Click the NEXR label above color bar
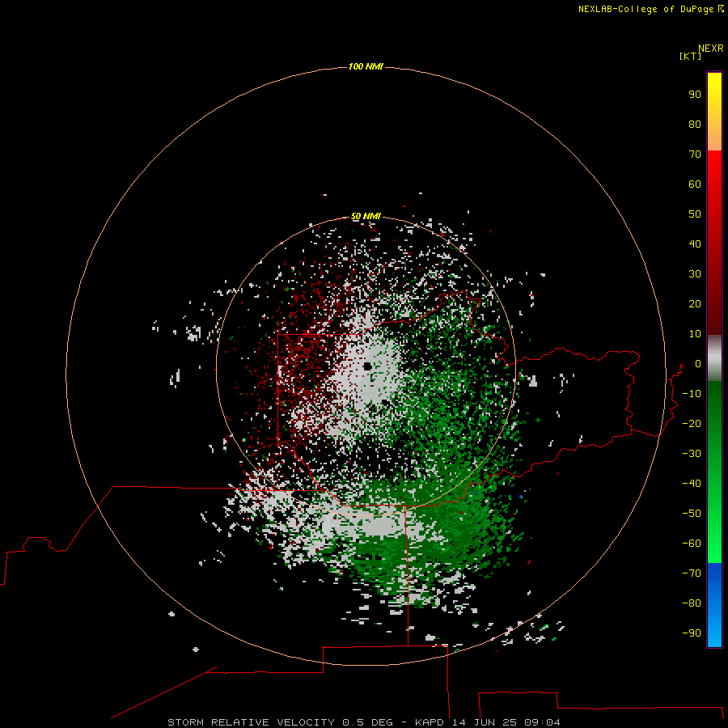 pyautogui.click(x=710, y=48)
